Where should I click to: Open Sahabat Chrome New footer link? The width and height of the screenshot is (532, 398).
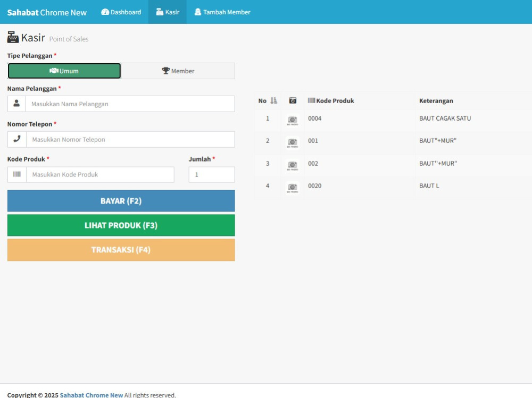click(x=92, y=395)
